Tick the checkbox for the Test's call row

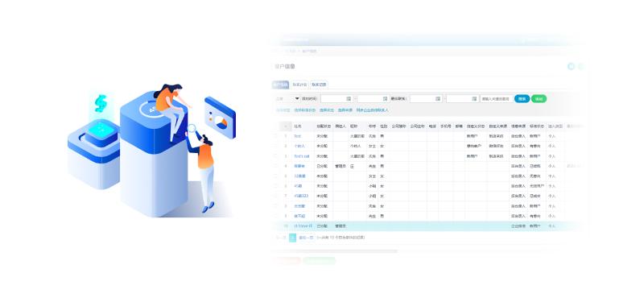tap(276, 156)
